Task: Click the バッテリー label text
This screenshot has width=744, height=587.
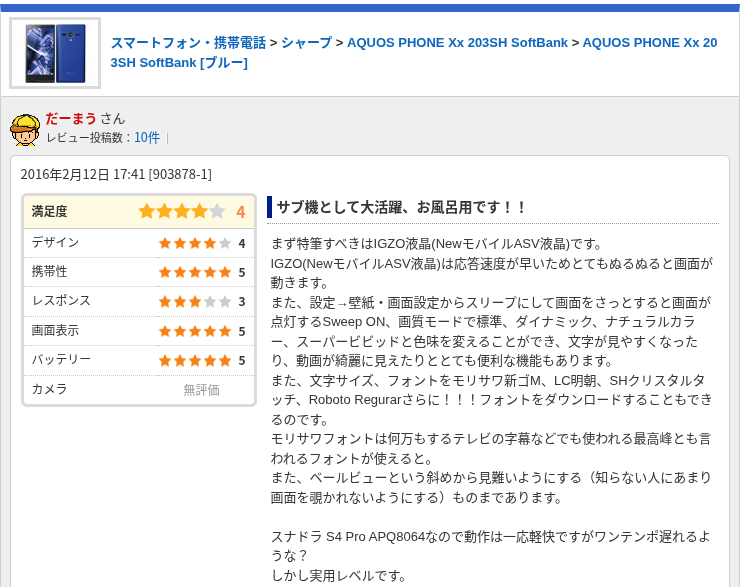Action: (x=61, y=360)
